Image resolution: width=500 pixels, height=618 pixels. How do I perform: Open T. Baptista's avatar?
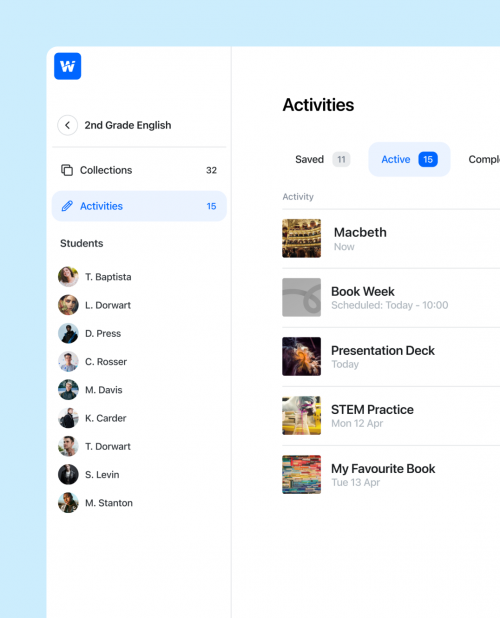pos(68,276)
